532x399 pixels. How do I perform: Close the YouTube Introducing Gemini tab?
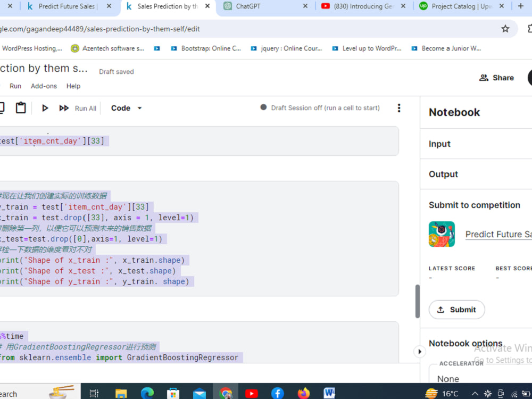[403, 6]
